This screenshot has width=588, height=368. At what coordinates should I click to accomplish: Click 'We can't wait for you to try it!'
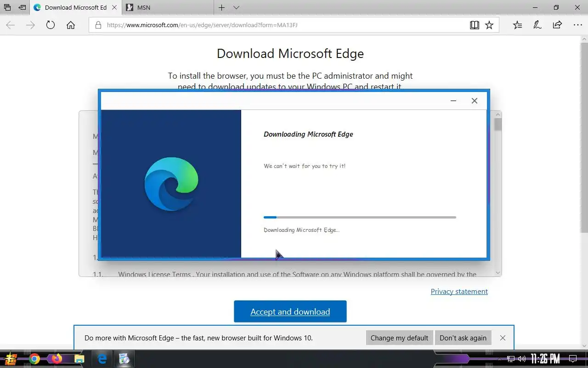coord(305,166)
